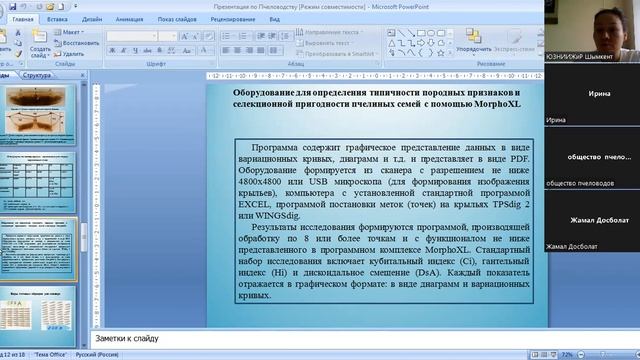Viewport: 640px width, 360px height.
Task: Open the font size combo box
Action: pyautogui.click(x=168, y=36)
